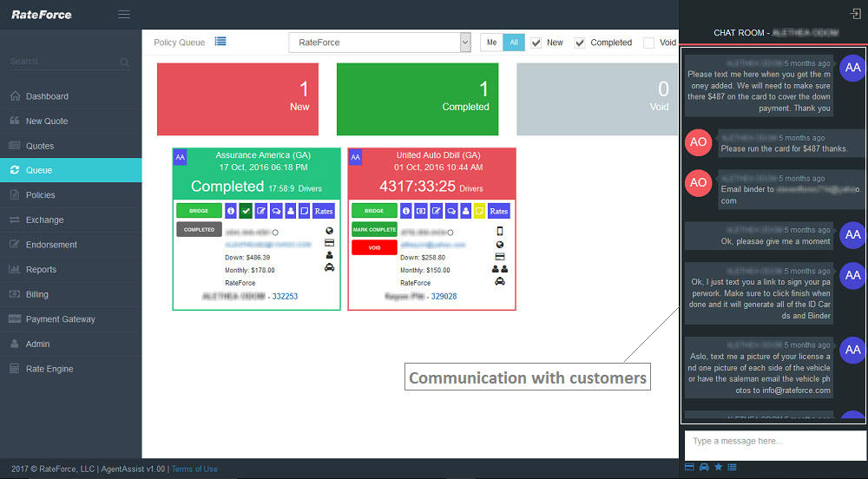Open the yellow sticky note on United Auto card
868x479 pixels.
[479, 211]
